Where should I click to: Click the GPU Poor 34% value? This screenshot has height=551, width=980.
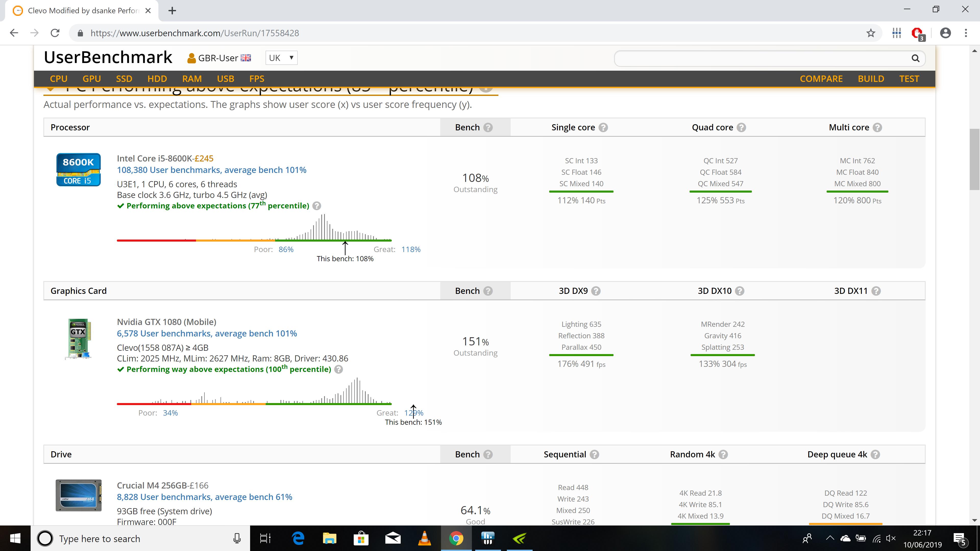tap(170, 413)
